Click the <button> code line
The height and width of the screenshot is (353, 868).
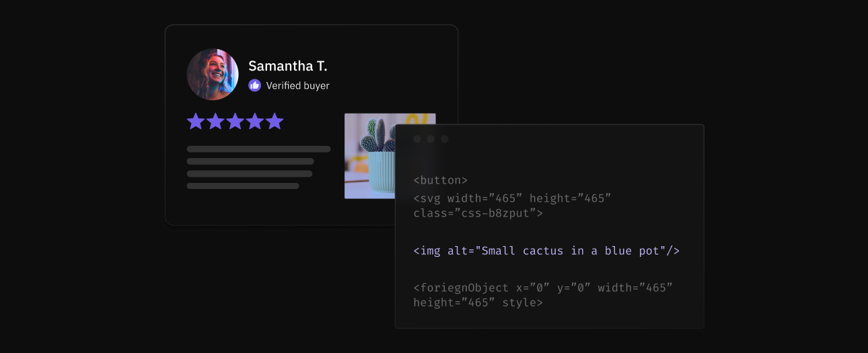[x=440, y=180]
